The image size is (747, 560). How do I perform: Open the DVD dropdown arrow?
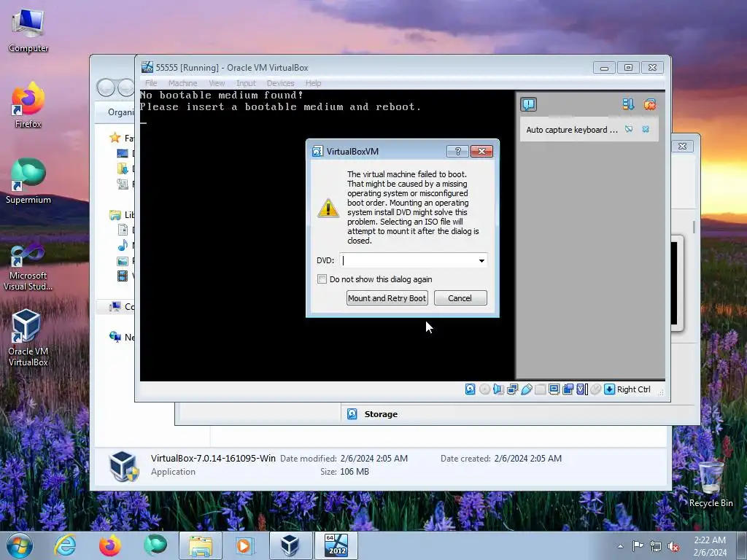481,260
